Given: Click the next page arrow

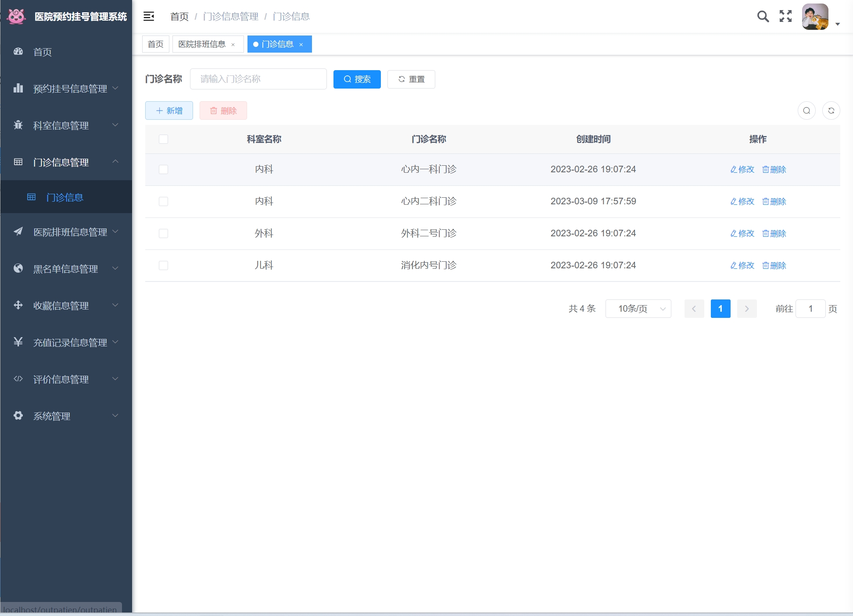Looking at the screenshot, I should click(747, 309).
